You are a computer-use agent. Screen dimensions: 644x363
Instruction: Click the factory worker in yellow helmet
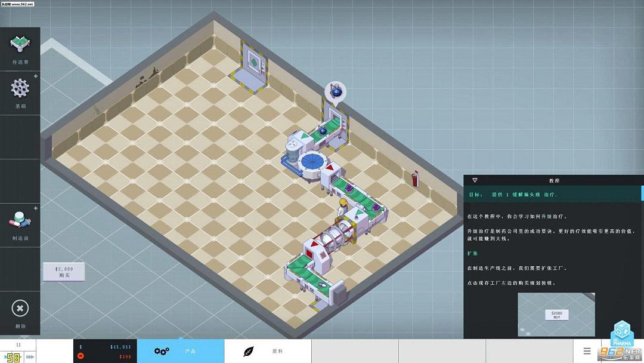pyautogui.click(x=342, y=207)
